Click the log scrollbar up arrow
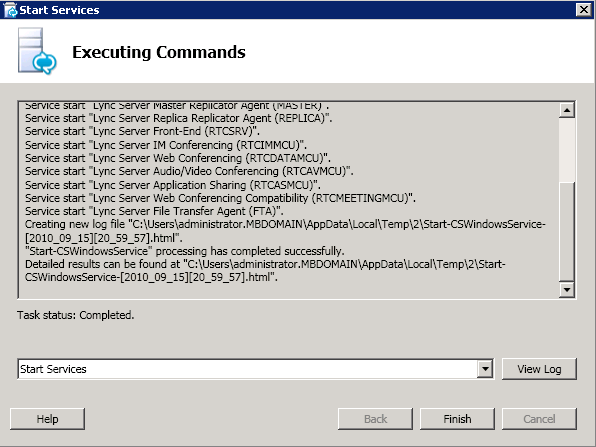 point(567,111)
